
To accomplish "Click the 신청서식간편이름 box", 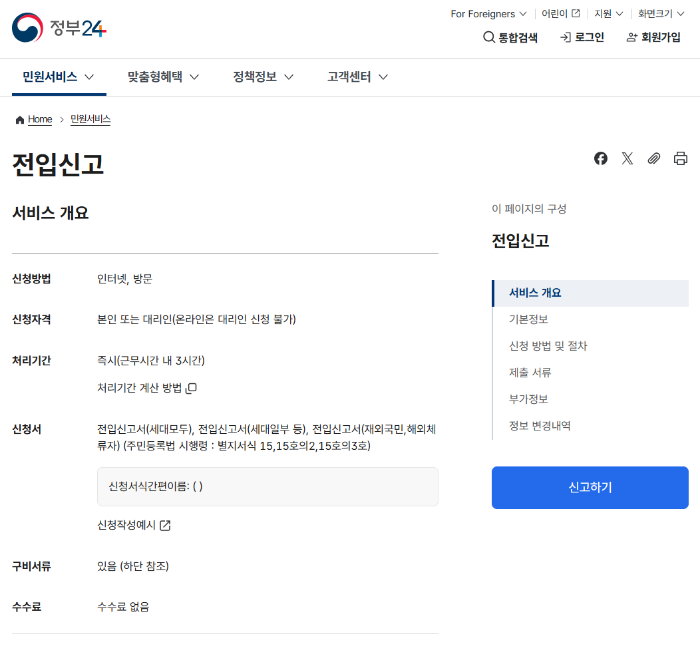I will coord(268,487).
